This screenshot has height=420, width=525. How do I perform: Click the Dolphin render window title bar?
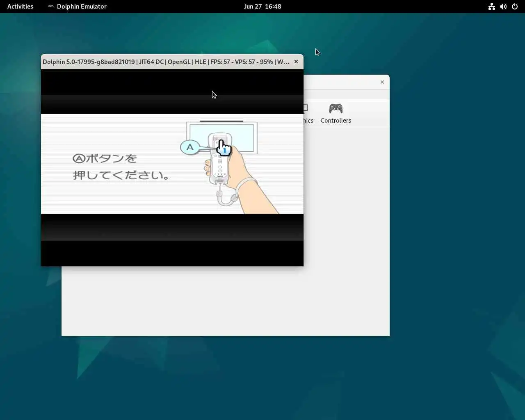(x=166, y=62)
